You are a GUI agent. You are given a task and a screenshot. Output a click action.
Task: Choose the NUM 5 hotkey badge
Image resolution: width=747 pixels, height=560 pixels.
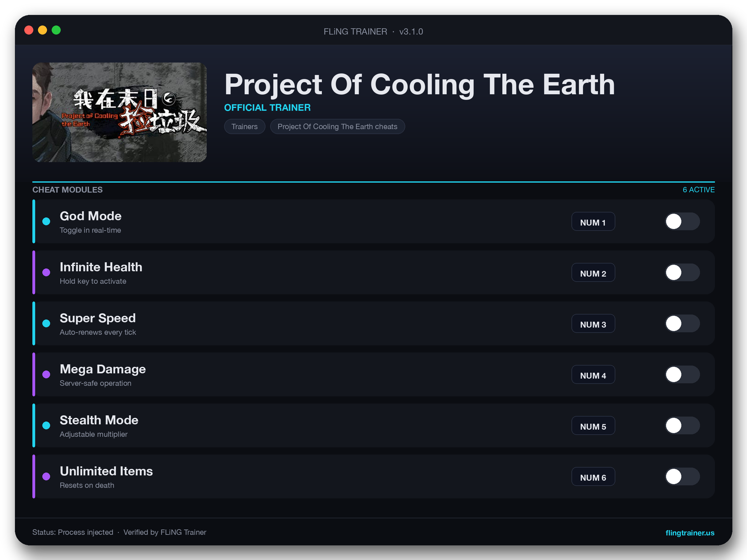593,425
